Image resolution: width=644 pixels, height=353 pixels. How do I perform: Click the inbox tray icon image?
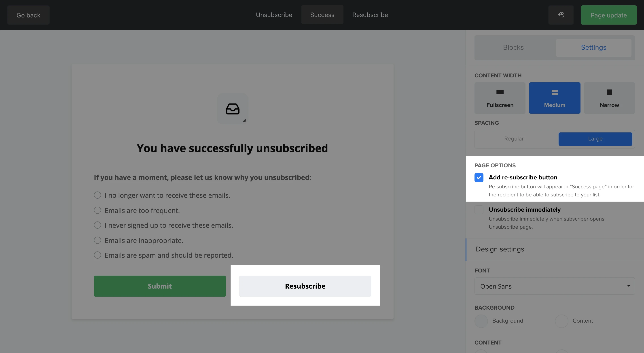tap(233, 109)
